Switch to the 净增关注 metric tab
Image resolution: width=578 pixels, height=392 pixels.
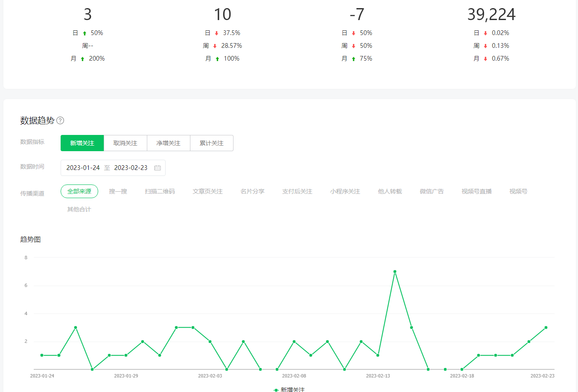(x=168, y=143)
